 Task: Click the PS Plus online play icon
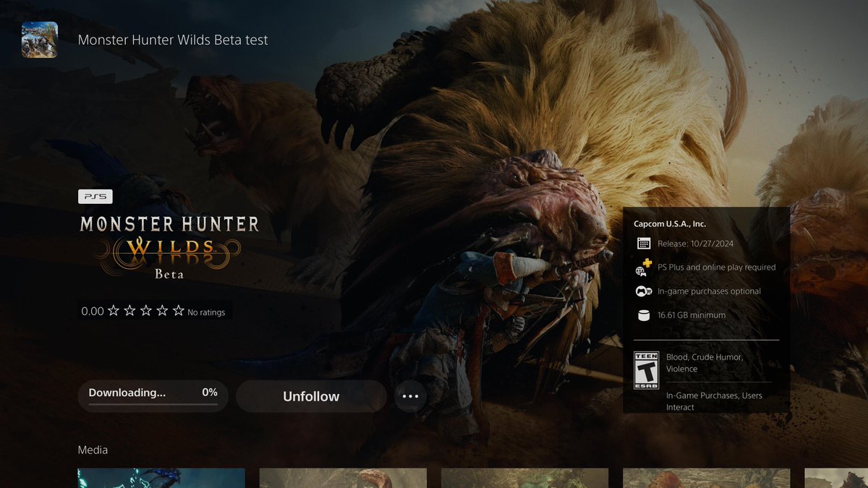[x=643, y=267]
